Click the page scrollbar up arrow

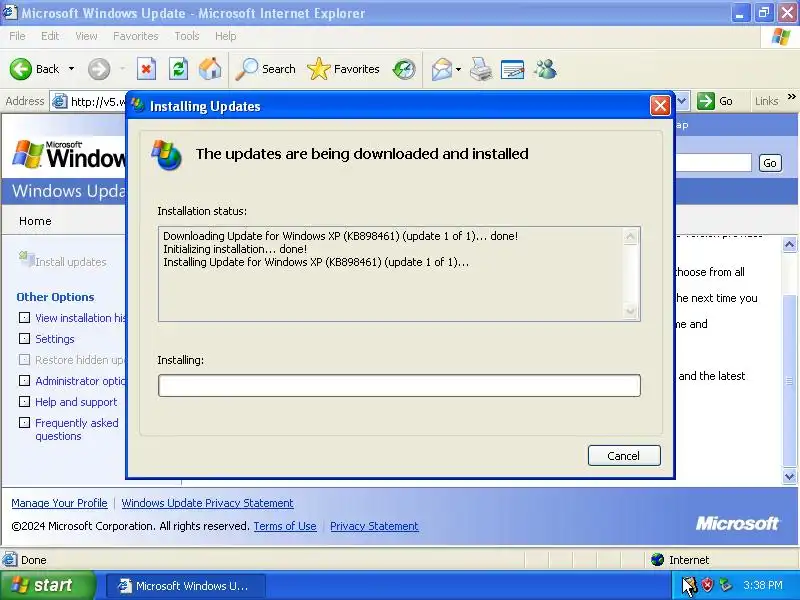[789, 244]
